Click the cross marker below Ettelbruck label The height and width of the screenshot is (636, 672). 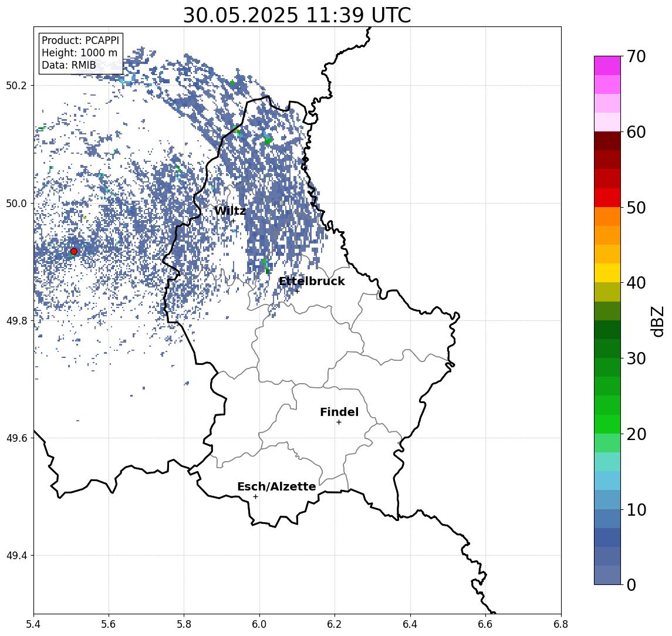click(297, 292)
